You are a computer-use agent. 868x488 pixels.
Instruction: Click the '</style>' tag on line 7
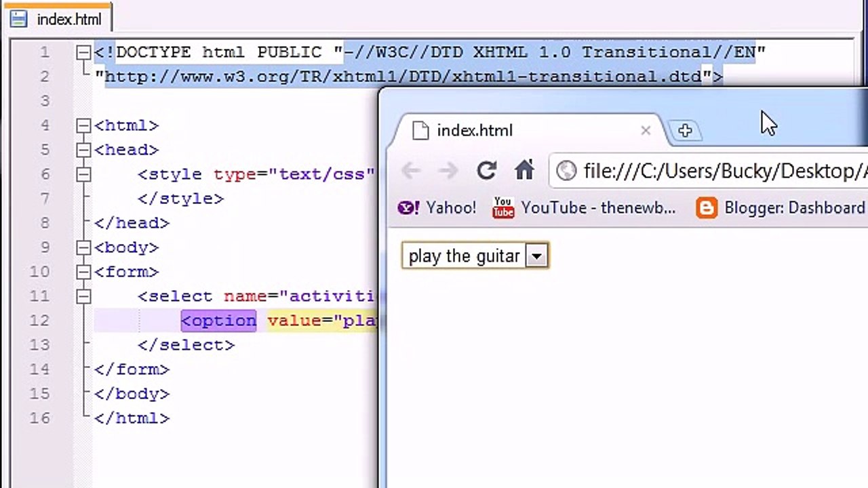coord(181,199)
